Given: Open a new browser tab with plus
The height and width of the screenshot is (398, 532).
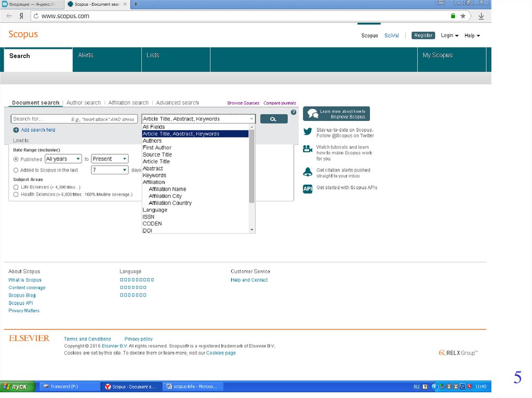Looking at the screenshot, I should (136, 4).
